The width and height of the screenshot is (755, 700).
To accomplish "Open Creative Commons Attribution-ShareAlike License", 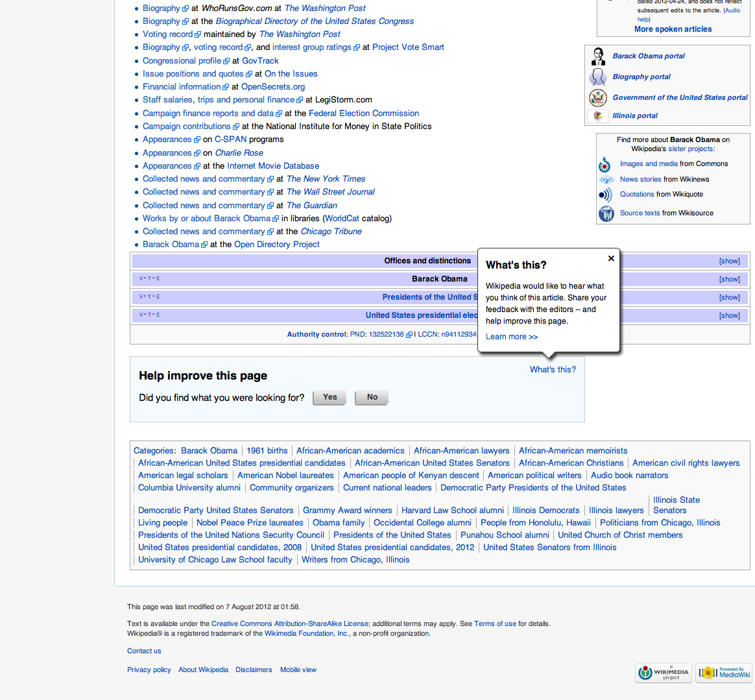I will pos(290,624).
